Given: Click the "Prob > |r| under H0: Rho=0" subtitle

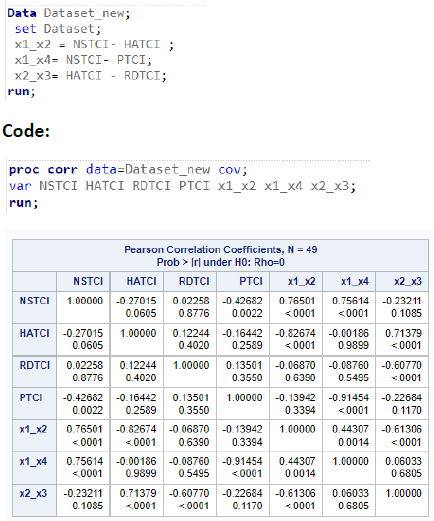Looking at the screenshot, I should 221,262.
